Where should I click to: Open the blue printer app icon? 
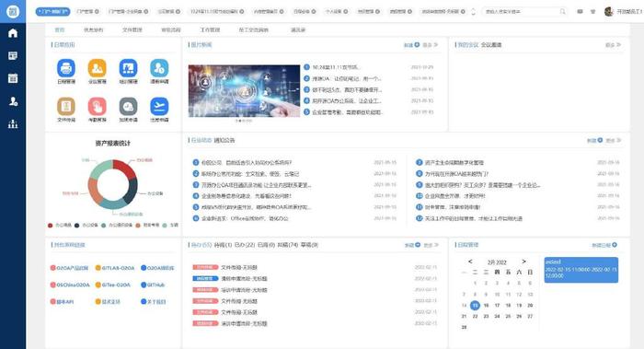coord(66,68)
